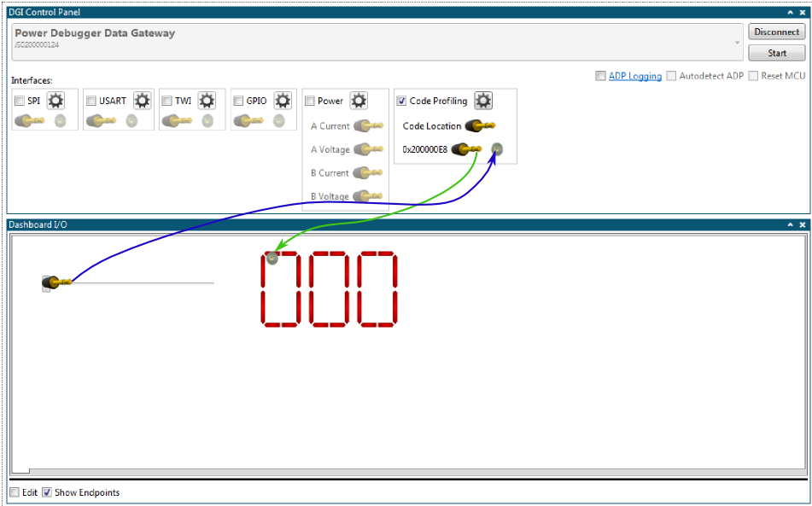The height and width of the screenshot is (506, 812).
Task: Tick the Autodetect ADP checkbox
Action: (671, 76)
